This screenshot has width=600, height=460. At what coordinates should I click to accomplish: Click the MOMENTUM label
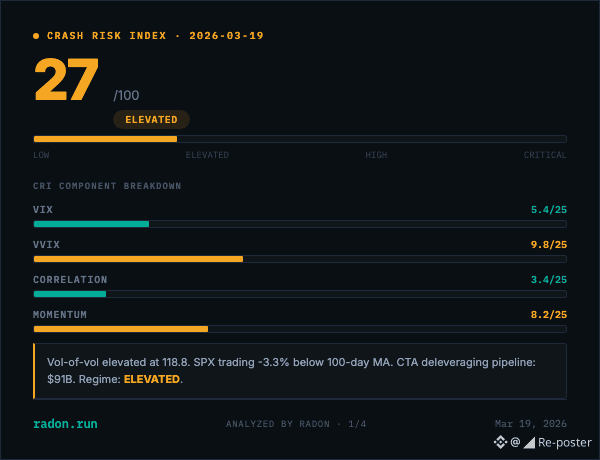click(60, 315)
